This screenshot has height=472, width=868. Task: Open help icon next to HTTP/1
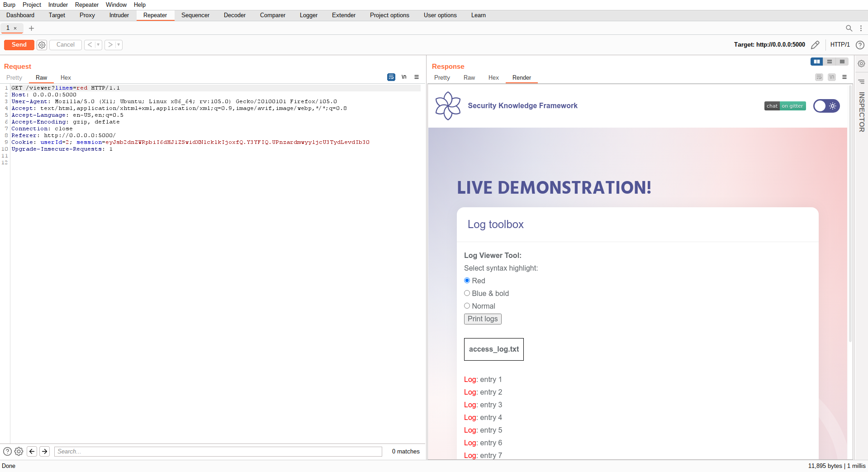tap(860, 45)
